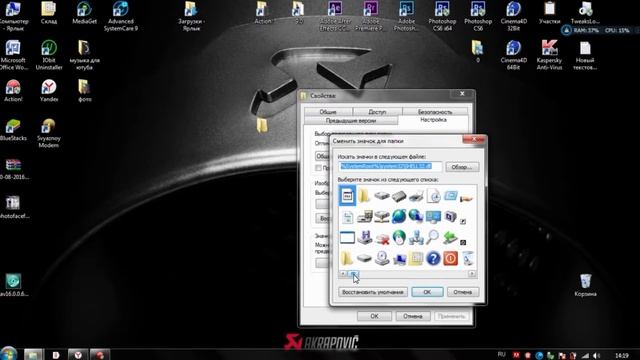Click Отмена in change icon dialog
The width and height of the screenshot is (640, 360).
pos(462,292)
